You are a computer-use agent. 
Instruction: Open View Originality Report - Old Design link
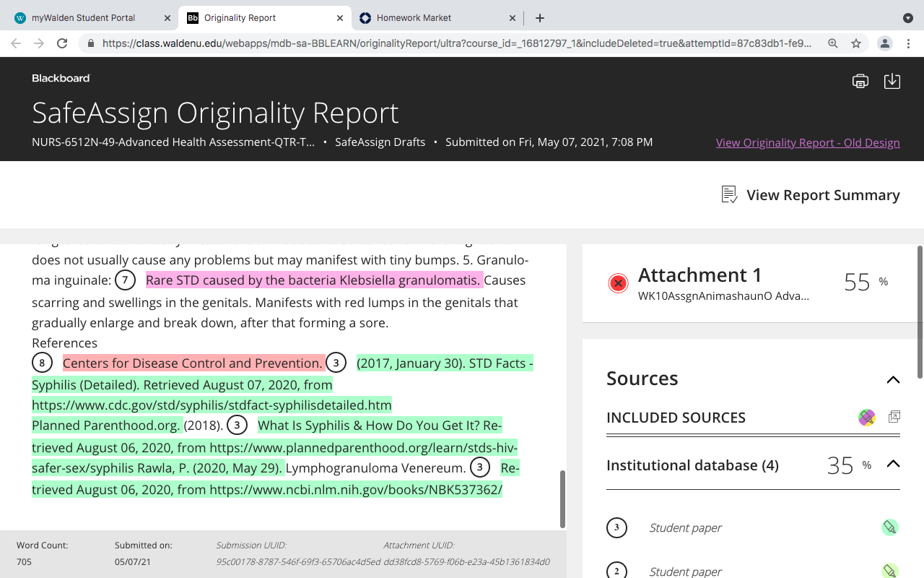tap(808, 142)
